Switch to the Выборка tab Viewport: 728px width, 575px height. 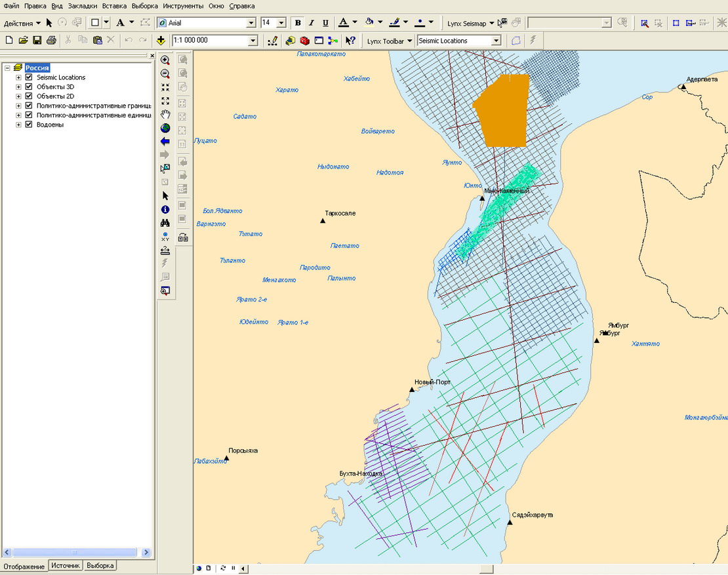coord(100,566)
